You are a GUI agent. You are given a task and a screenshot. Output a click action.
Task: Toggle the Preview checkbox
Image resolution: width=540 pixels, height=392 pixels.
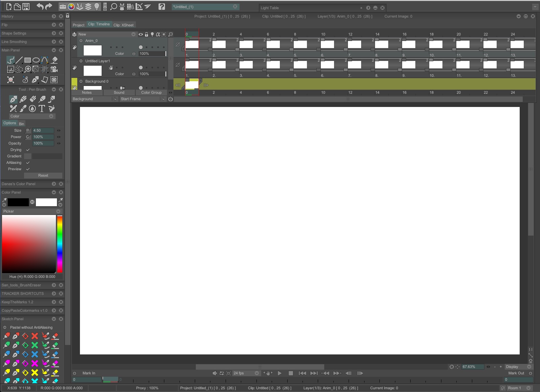(x=28, y=169)
